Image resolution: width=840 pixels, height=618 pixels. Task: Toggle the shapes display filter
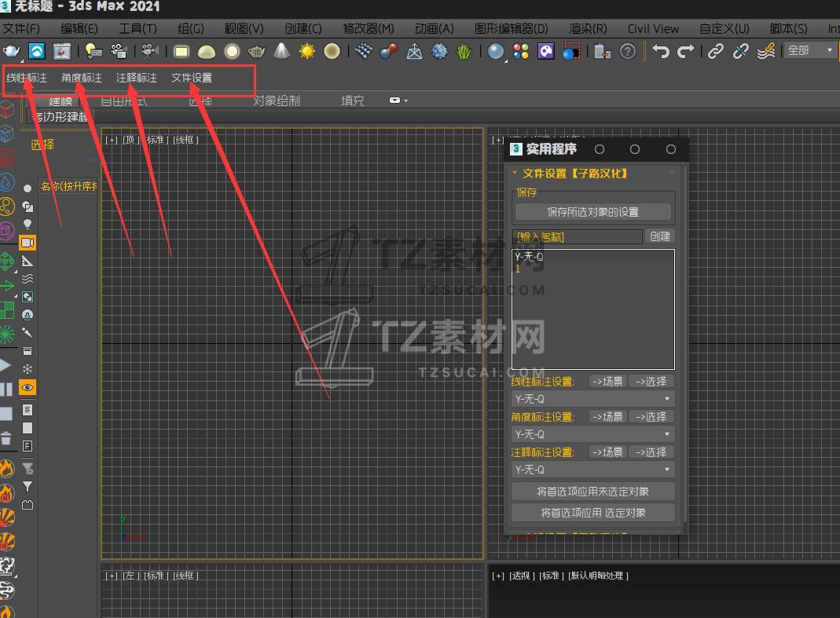pyautogui.click(x=28, y=207)
